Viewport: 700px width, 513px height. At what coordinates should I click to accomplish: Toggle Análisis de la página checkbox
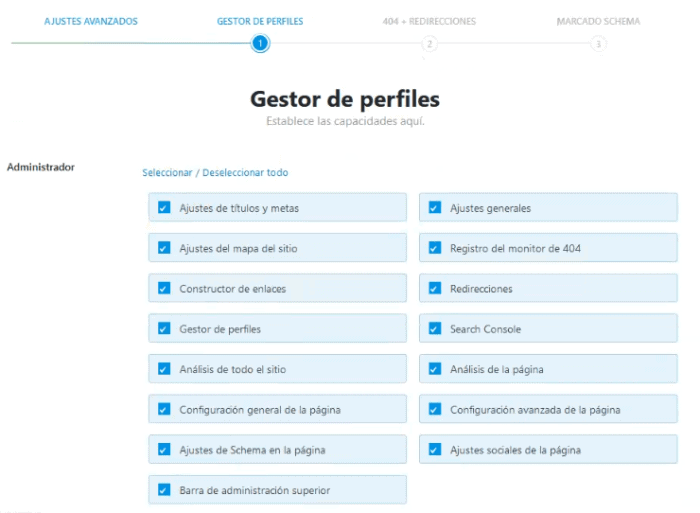(435, 369)
